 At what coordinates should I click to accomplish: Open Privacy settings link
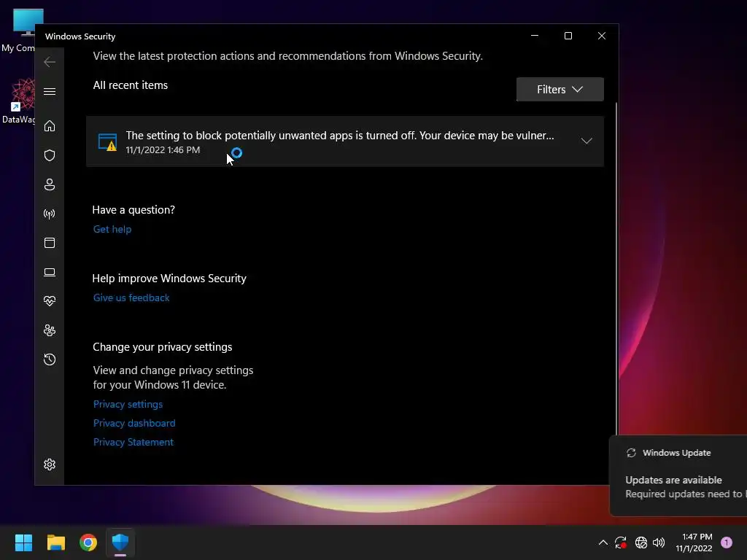point(128,404)
